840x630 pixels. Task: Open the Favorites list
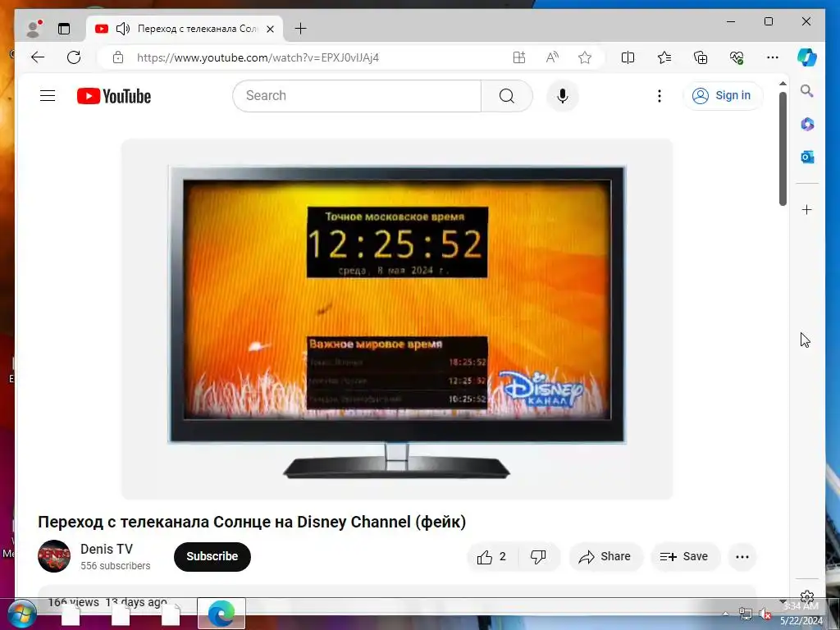tap(664, 57)
